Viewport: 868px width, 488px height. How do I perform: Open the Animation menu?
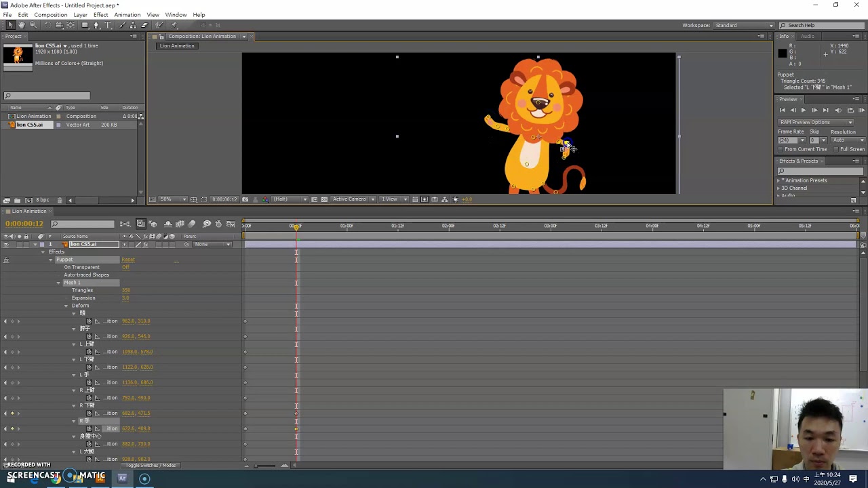[127, 15]
